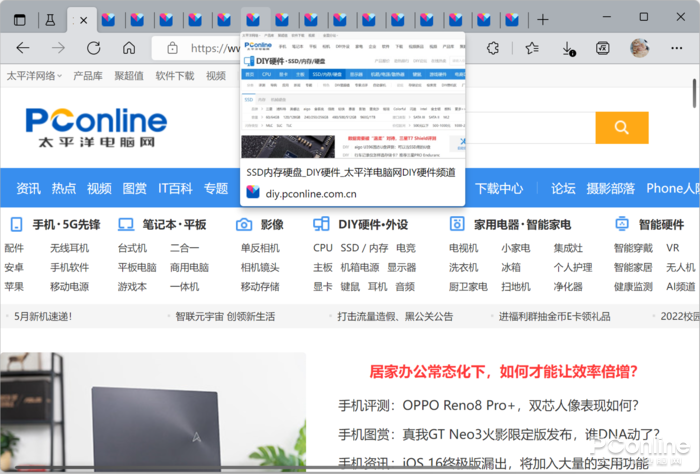
Task: Open the SSD / 内存 link
Action: 364,248
